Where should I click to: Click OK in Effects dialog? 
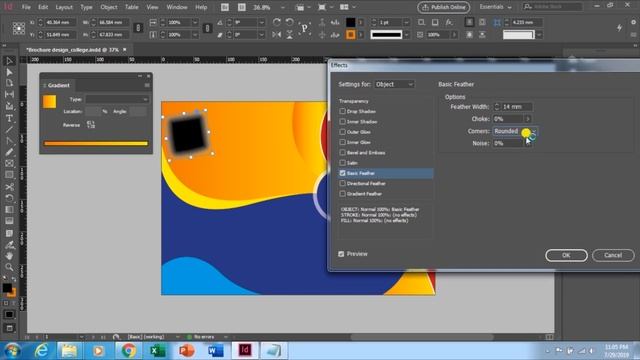click(566, 255)
